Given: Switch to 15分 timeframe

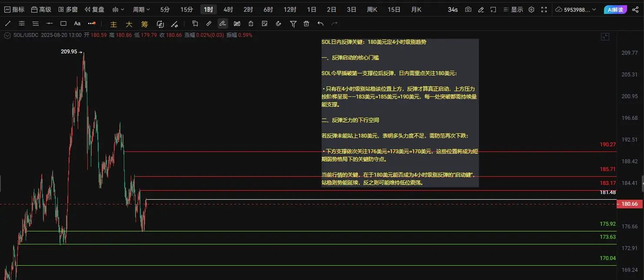Looking at the screenshot, I should click(x=186, y=9).
